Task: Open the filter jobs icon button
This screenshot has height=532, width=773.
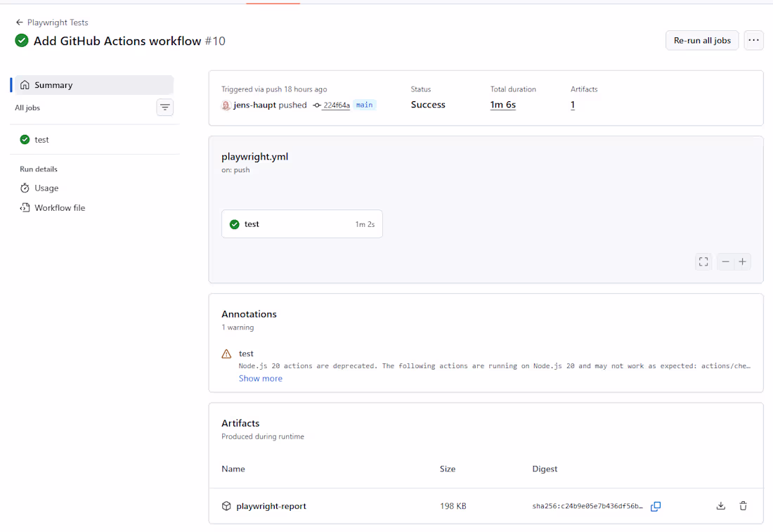Action: 165,107
